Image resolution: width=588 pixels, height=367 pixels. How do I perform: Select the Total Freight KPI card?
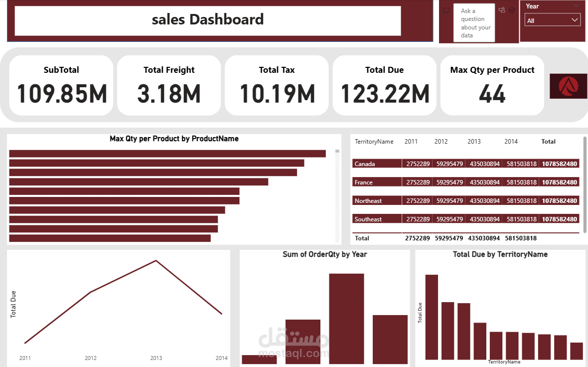click(169, 85)
